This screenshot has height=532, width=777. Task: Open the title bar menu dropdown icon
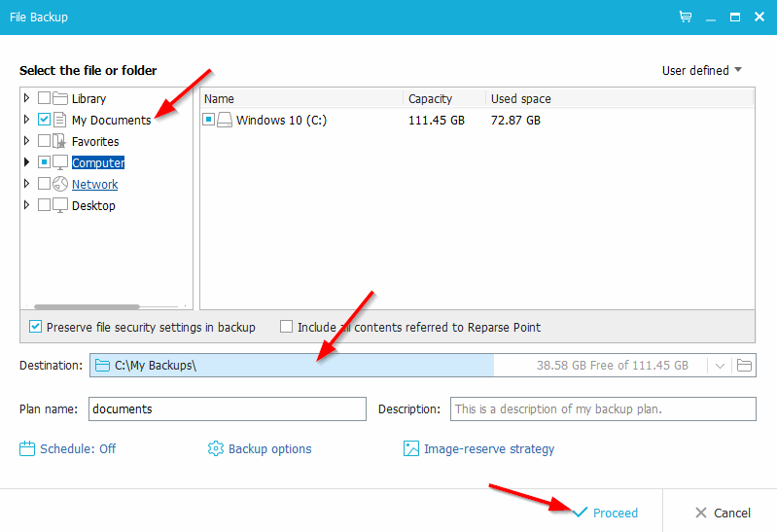[710, 18]
